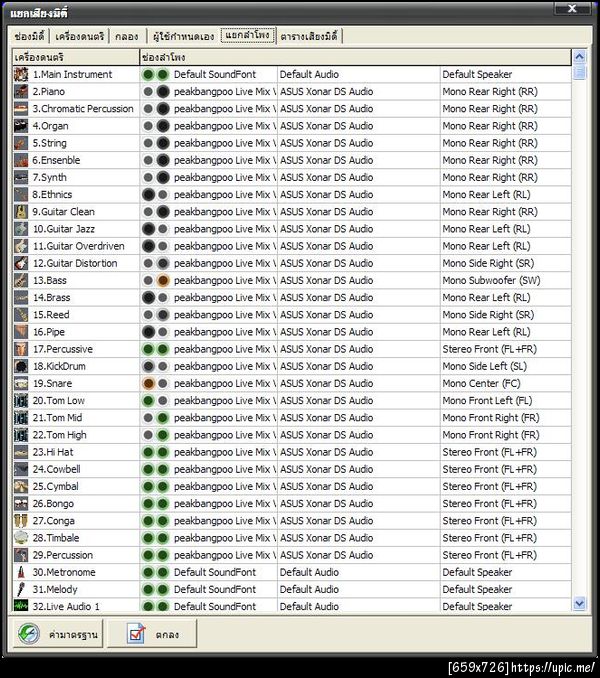600x678 pixels.
Task: Click the scrollbar down arrow
Action: coord(579,603)
